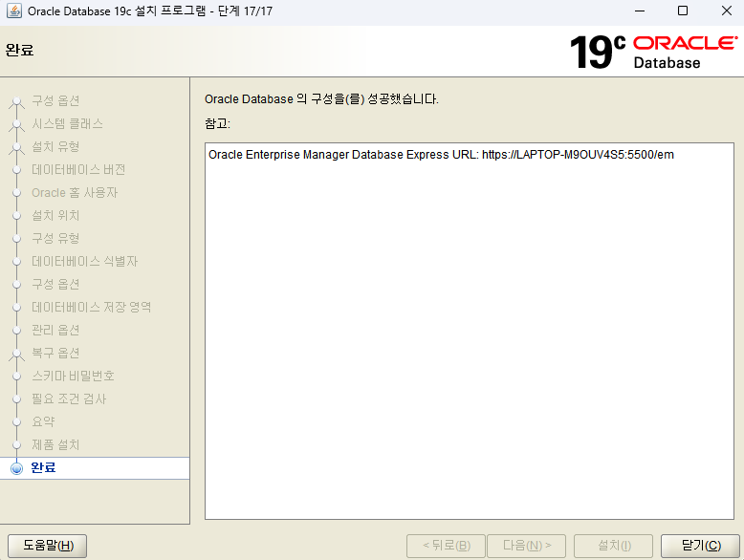
Task: Select the 제품 설치 step
Action: point(55,444)
